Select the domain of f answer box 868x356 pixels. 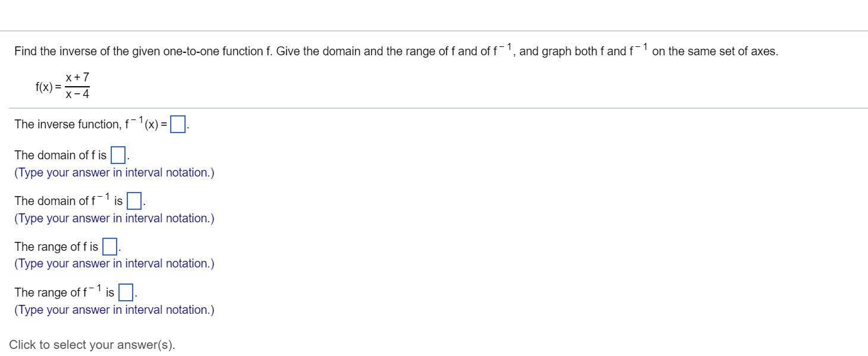(x=117, y=155)
